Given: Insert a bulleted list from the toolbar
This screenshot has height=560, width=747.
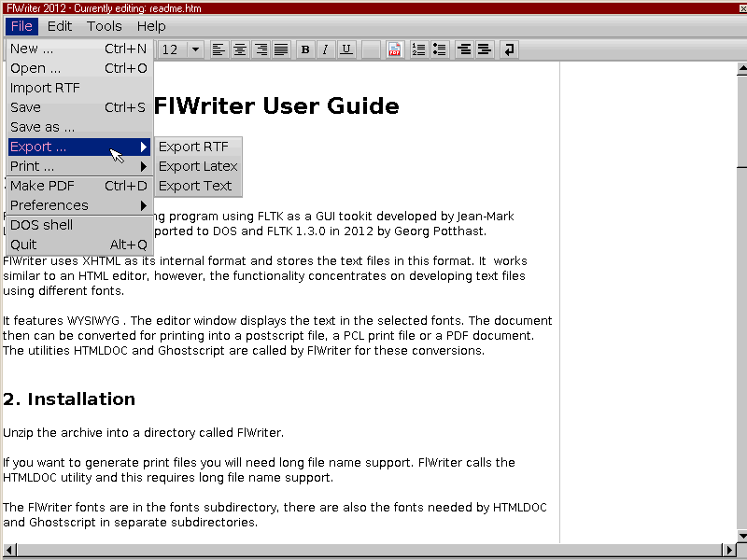Looking at the screenshot, I should 440,49.
